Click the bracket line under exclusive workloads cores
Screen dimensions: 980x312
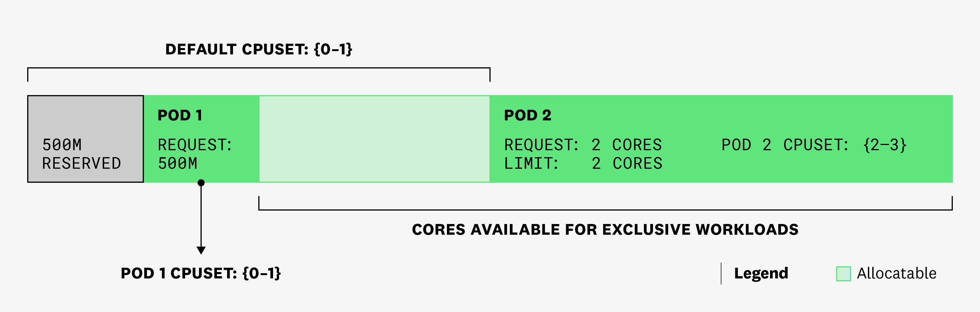605,210
